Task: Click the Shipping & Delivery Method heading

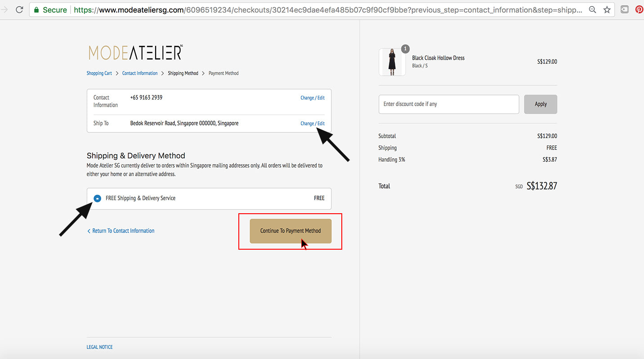Action: pyautogui.click(x=136, y=156)
